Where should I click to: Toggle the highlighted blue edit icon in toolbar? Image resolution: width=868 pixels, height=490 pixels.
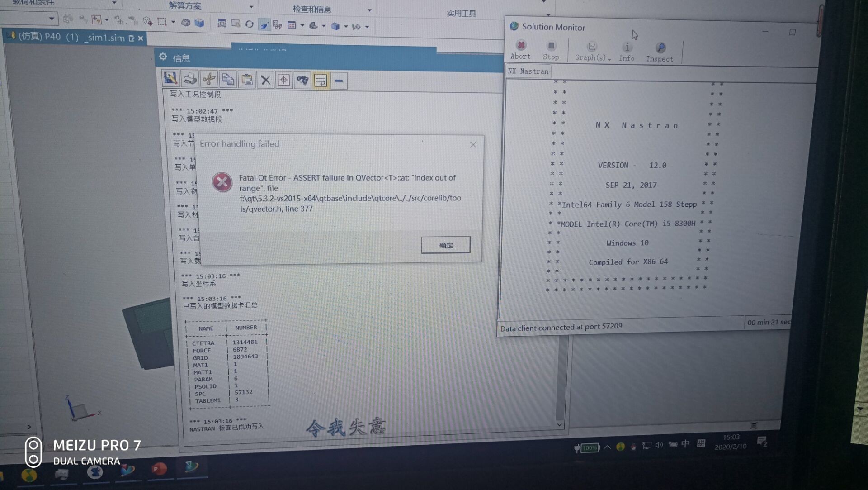(264, 24)
